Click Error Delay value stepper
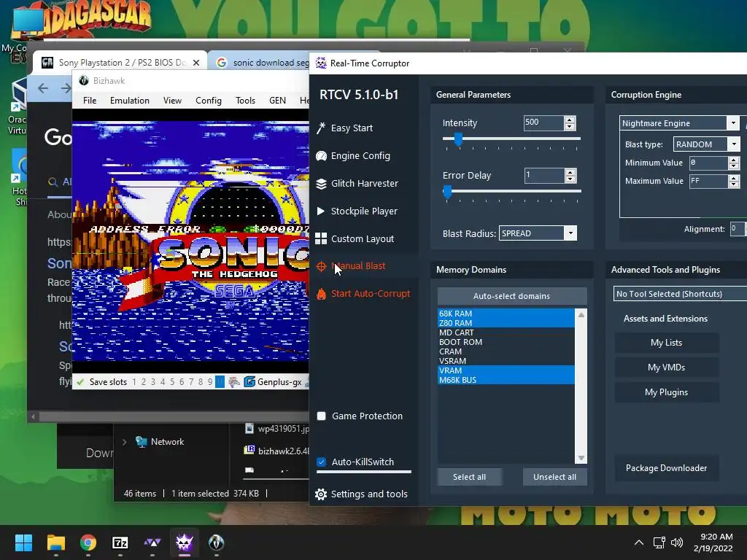 (570, 175)
